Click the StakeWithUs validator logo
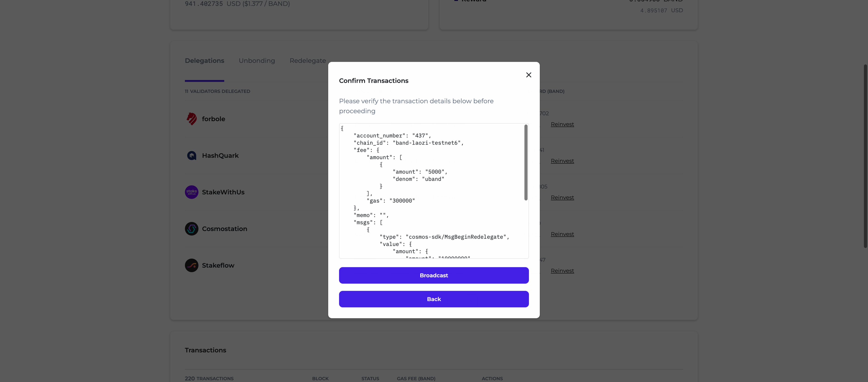Screen dimensions: 868x382 click(x=191, y=192)
